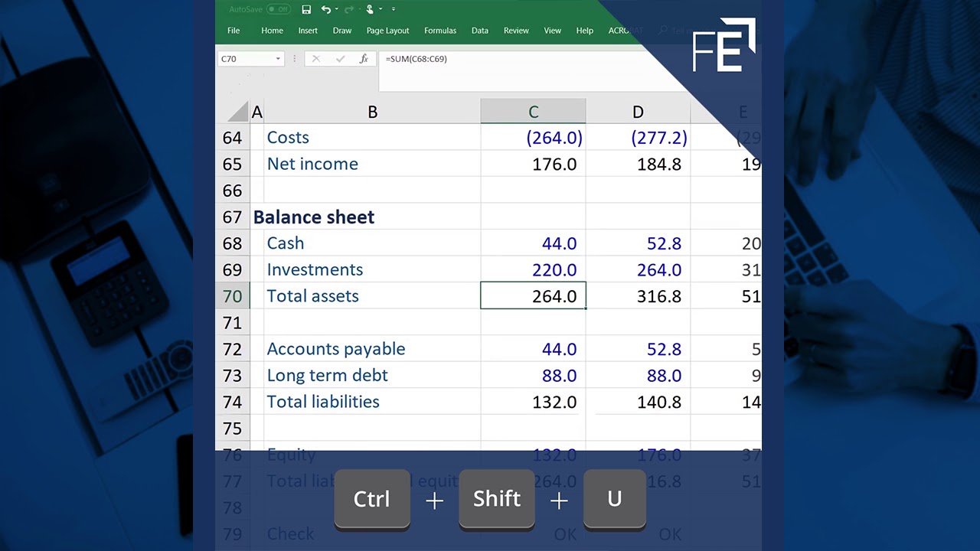Open the Page Layout ribbon tab

click(x=387, y=31)
